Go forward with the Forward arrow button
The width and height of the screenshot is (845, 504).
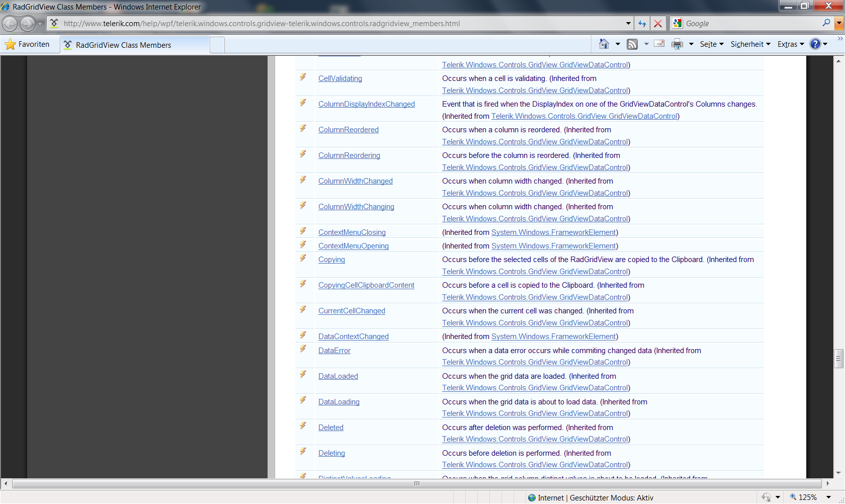[x=28, y=24]
